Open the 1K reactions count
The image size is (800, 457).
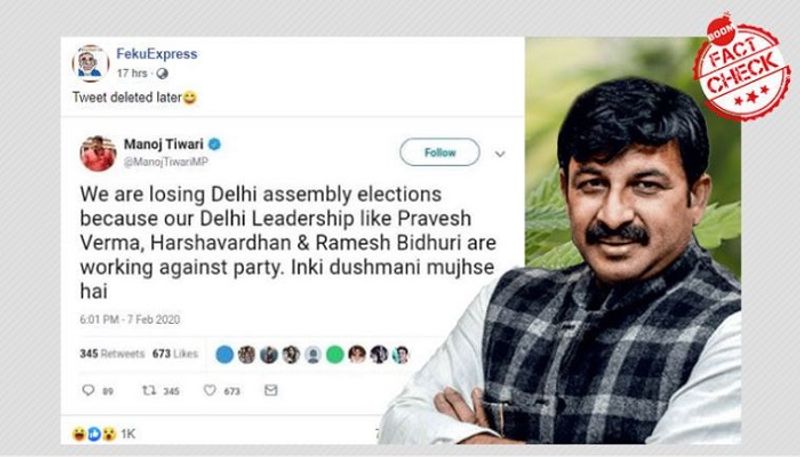point(128,434)
